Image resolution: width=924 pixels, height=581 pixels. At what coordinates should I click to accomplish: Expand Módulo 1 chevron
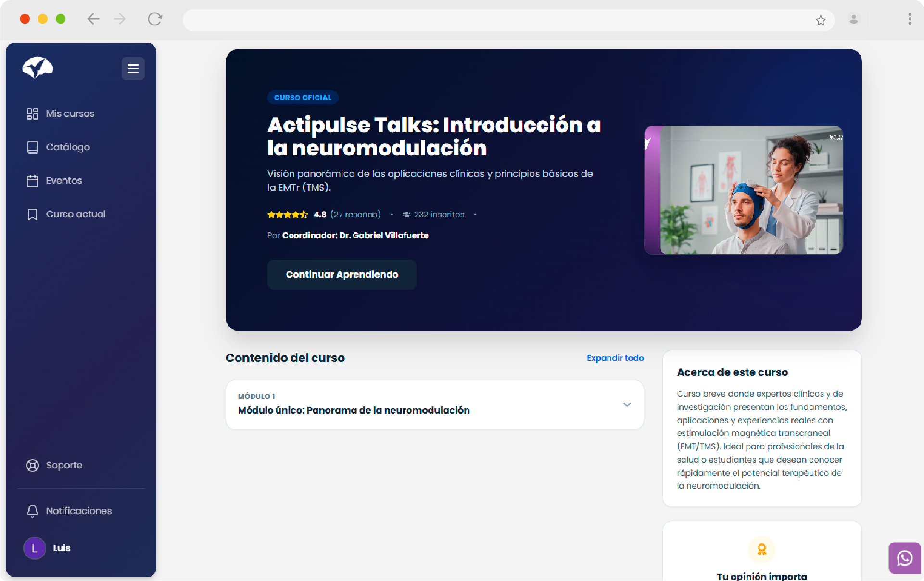(627, 404)
